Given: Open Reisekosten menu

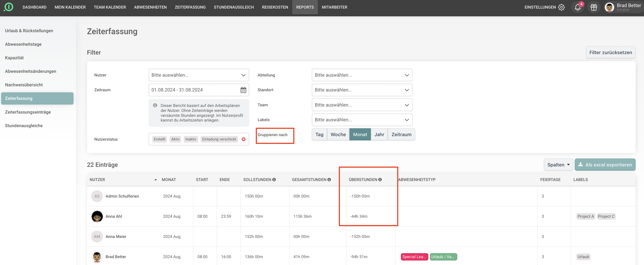Looking at the screenshot, I should pyautogui.click(x=275, y=7).
